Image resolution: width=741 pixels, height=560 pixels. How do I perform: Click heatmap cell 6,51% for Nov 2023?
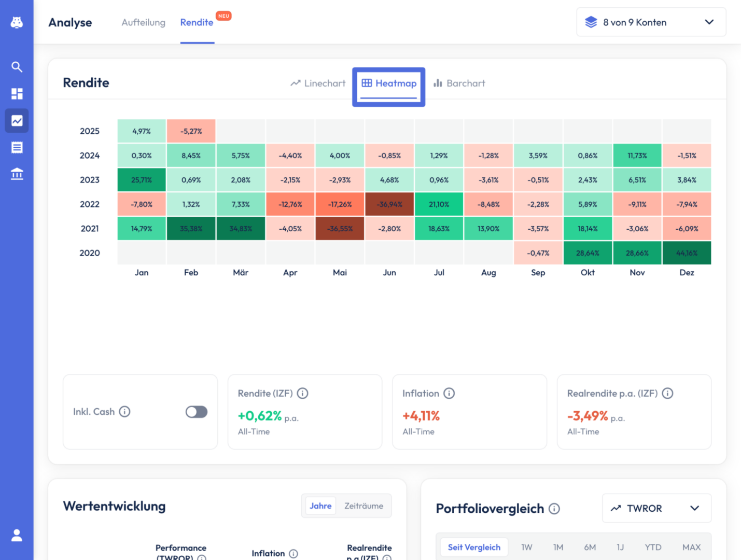click(637, 180)
